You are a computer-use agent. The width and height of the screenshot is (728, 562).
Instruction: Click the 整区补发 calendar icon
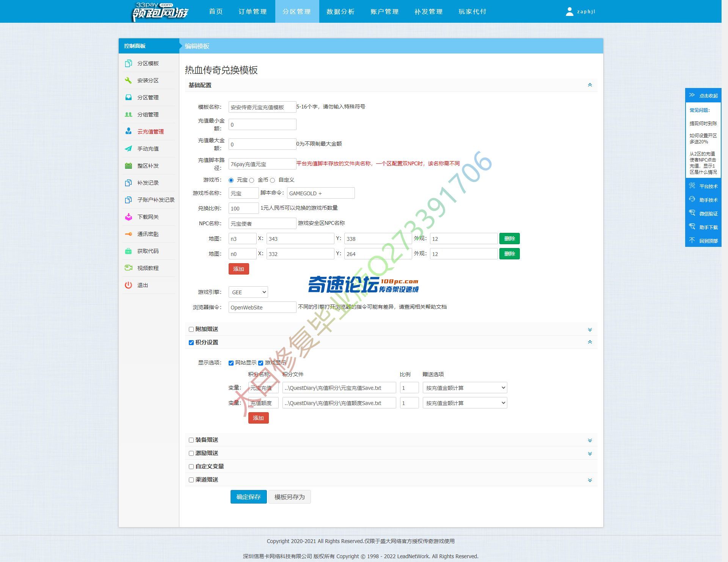[x=129, y=166]
